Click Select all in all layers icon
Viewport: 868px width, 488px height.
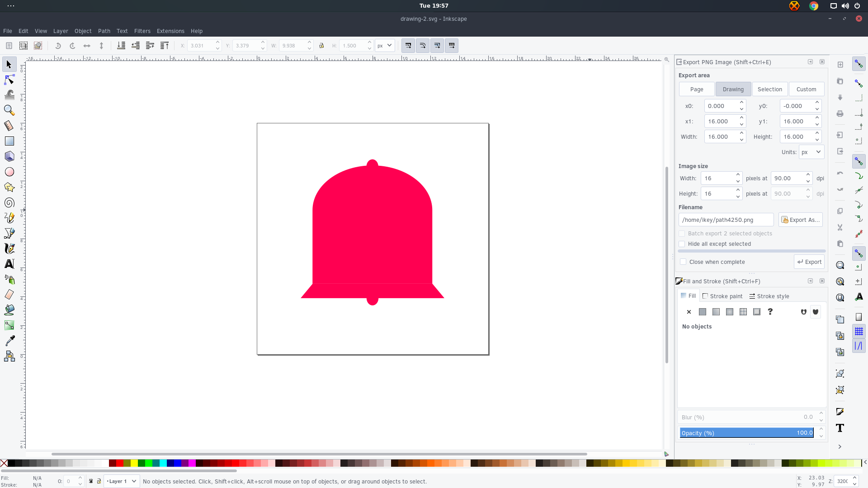[x=24, y=46]
